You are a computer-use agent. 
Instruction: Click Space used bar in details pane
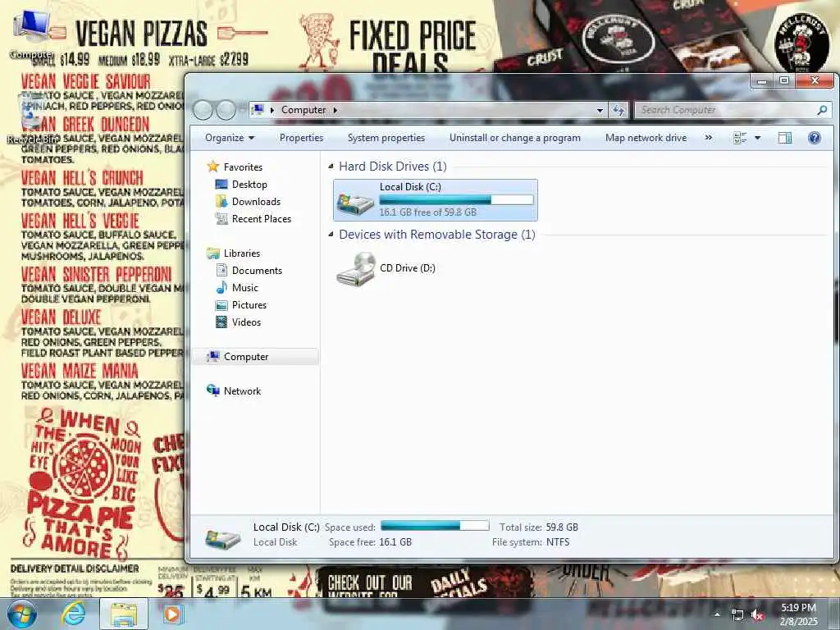[435, 526]
